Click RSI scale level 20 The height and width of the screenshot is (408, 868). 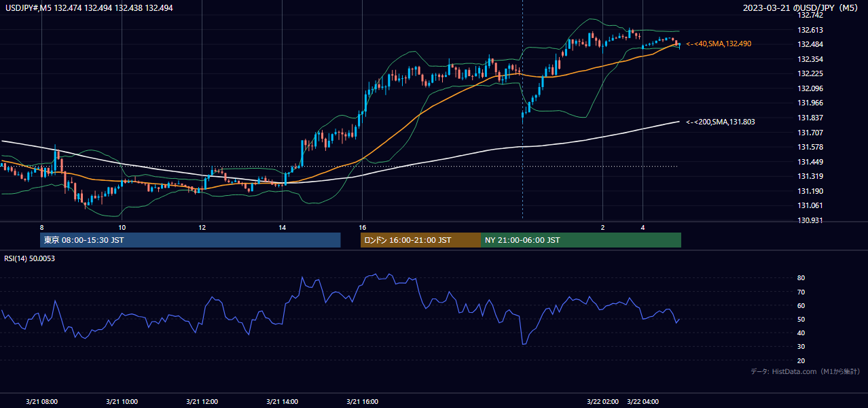[x=801, y=360]
